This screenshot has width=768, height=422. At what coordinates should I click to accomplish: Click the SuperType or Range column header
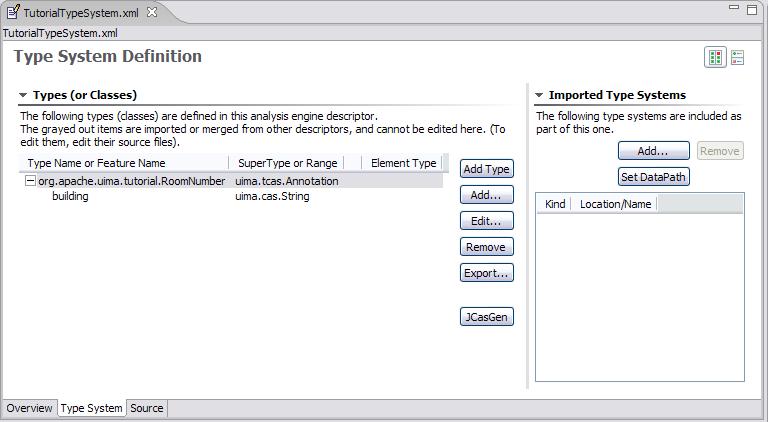(x=286, y=163)
